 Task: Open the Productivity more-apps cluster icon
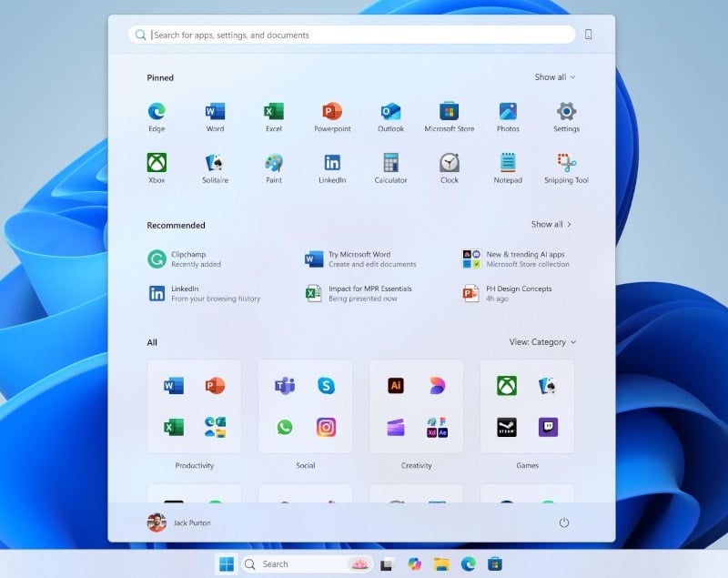(x=215, y=427)
